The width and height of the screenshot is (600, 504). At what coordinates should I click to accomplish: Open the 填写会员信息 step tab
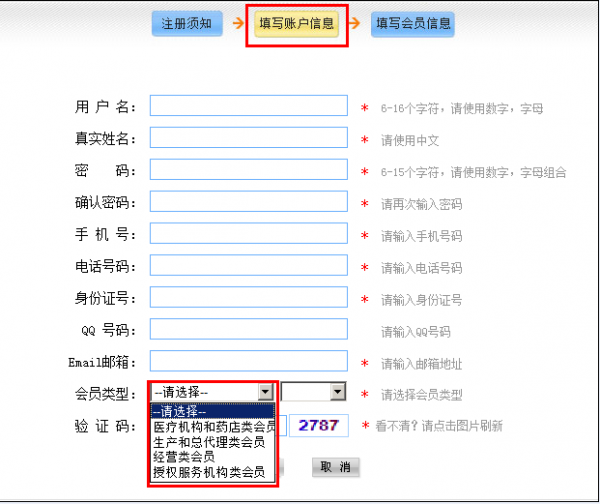[412, 24]
